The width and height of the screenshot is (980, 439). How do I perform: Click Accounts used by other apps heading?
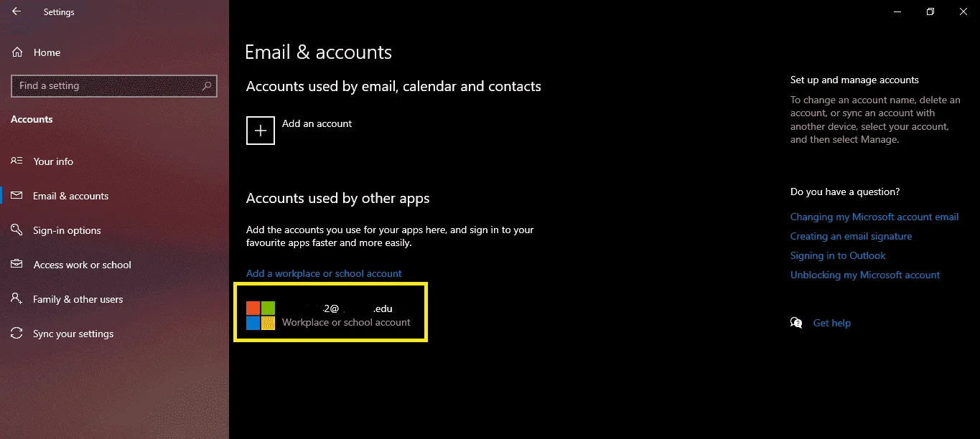tap(337, 198)
